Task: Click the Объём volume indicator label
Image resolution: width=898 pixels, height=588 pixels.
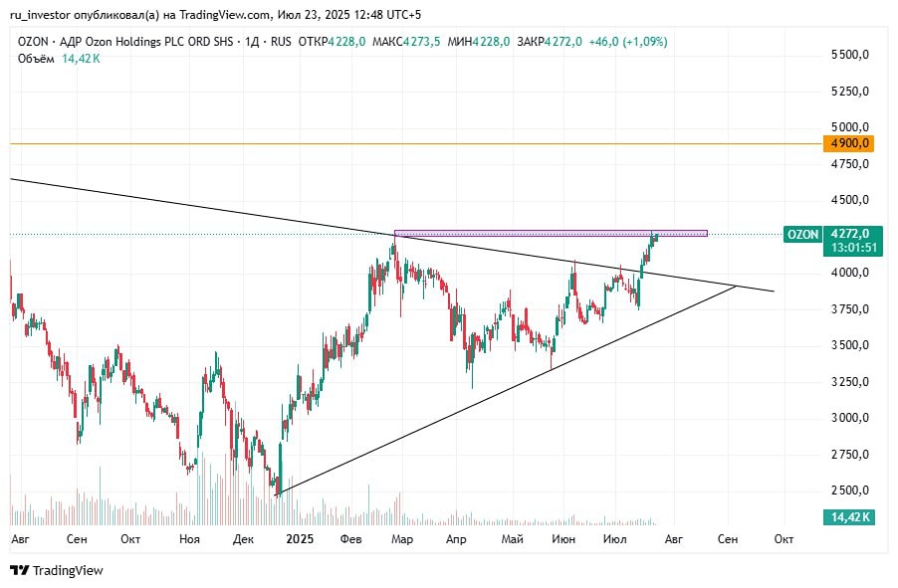Action: click(36, 59)
